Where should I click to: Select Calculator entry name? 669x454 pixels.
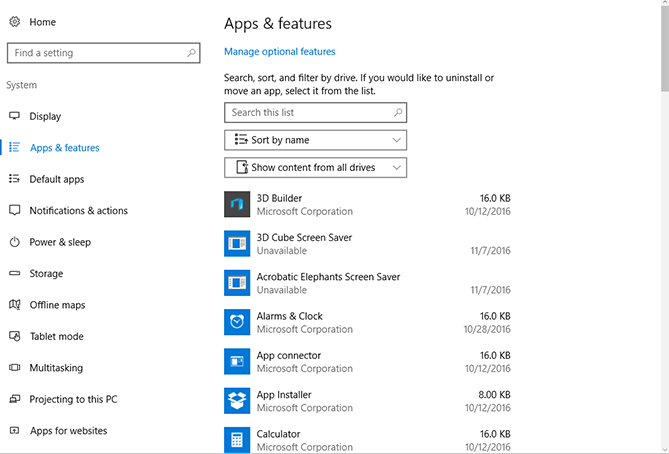[x=278, y=434]
